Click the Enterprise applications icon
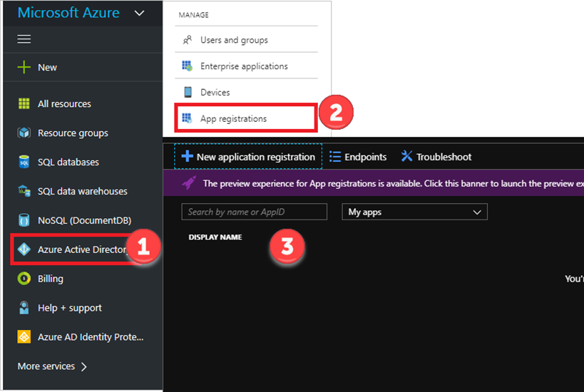 tap(188, 66)
